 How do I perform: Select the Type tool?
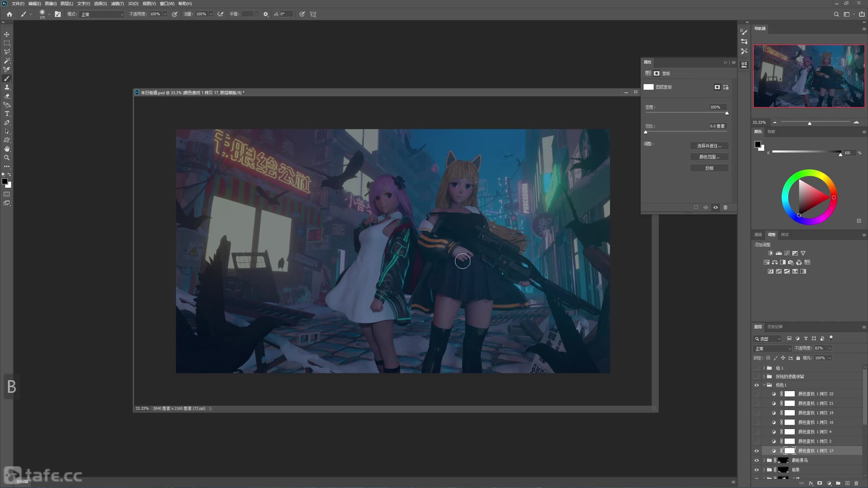(x=7, y=114)
